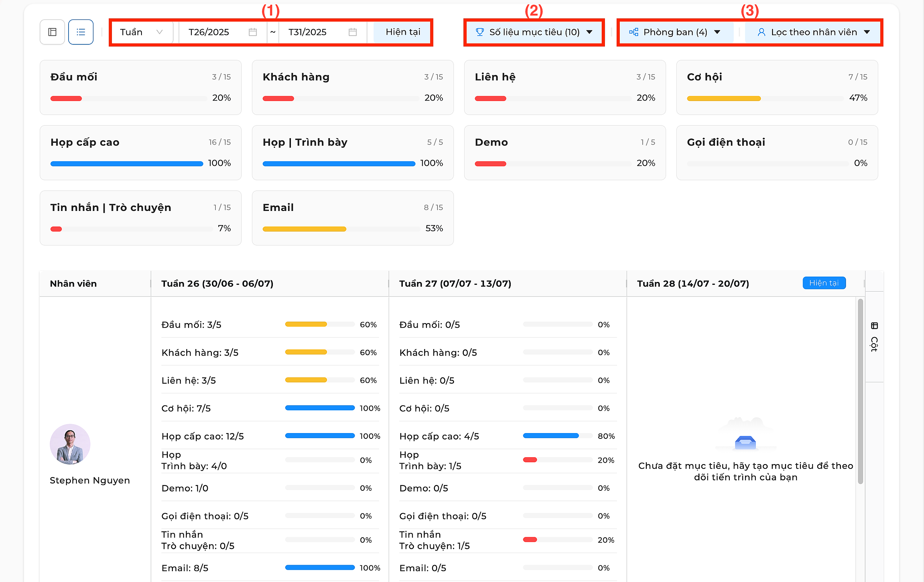Screen dimensions: 924x582
Task: Open the T26/2025 start date calendar icon
Action: tap(253, 32)
